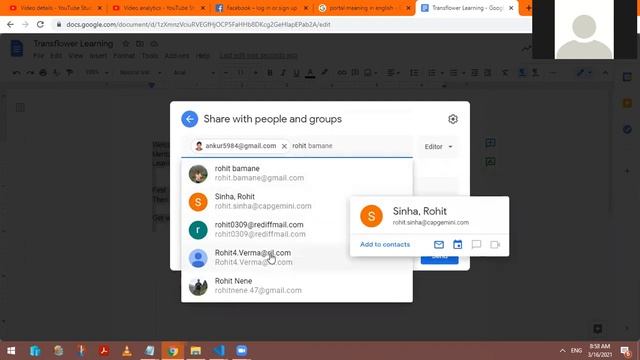Toggle bold formatting
The width and height of the screenshot is (640, 360).
(x=269, y=73)
